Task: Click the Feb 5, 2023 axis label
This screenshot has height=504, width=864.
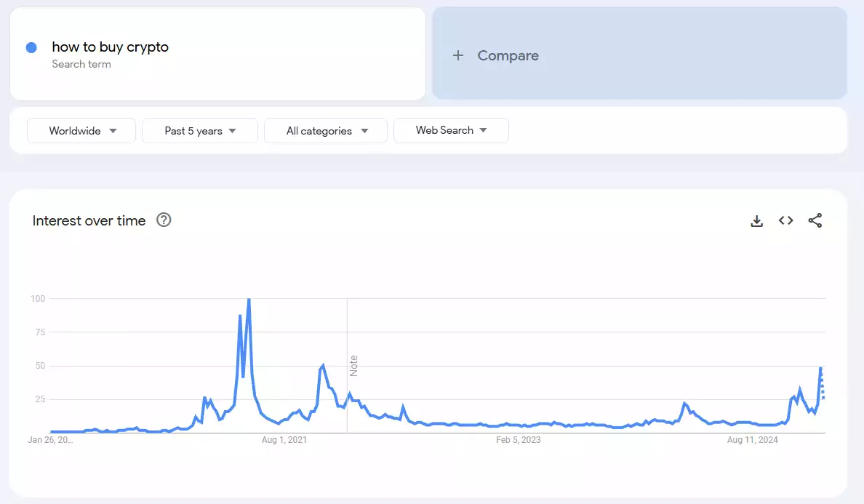Action: (x=518, y=440)
